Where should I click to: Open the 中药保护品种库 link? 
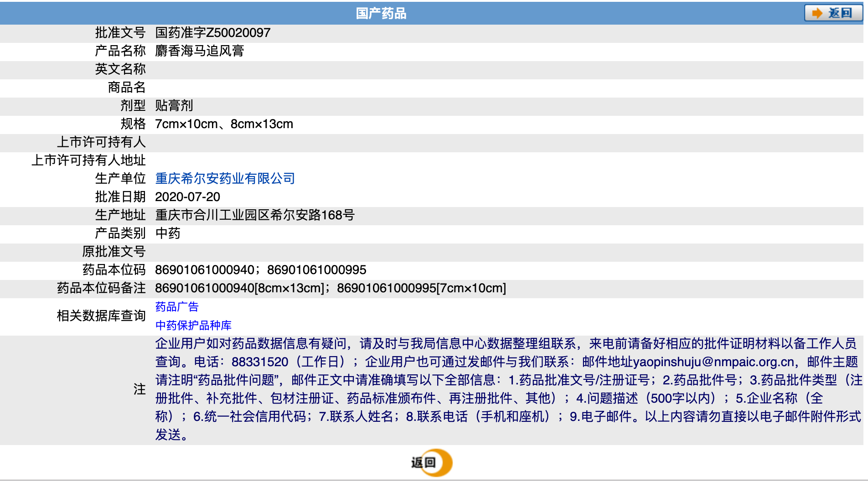tap(193, 325)
